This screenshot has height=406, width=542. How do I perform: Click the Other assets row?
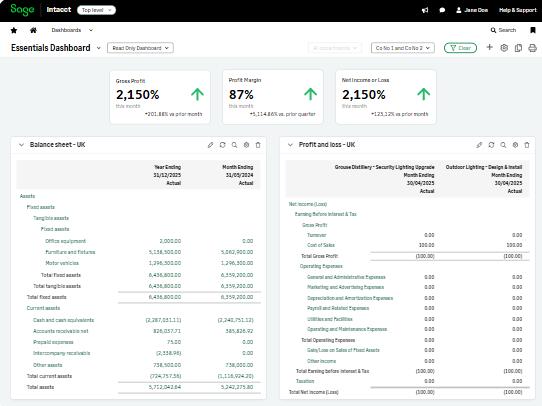[x=47, y=365]
